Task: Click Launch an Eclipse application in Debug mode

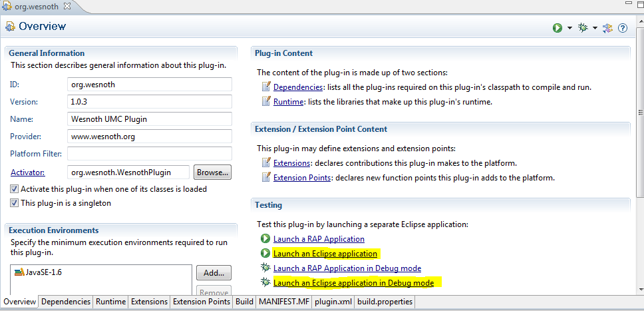Action: tap(353, 283)
